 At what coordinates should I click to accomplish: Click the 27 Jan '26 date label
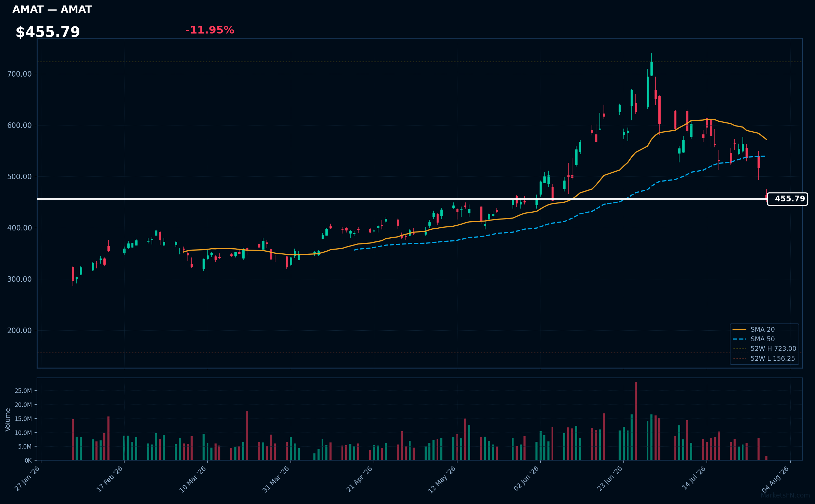27,479
